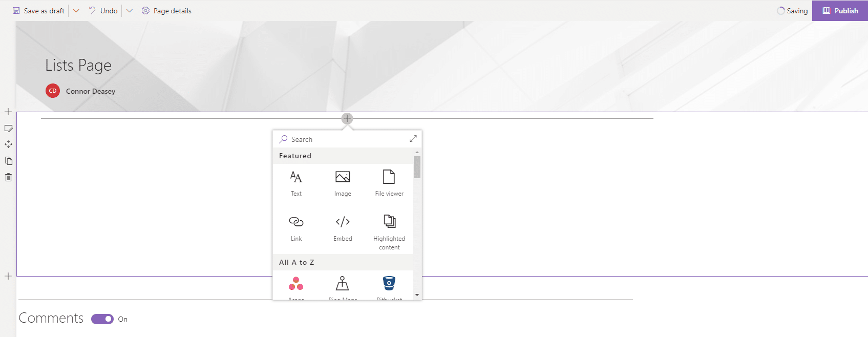Open Page details settings
Image resolution: width=868 pixels, height=337 pixels.
(x=166, y=11)
